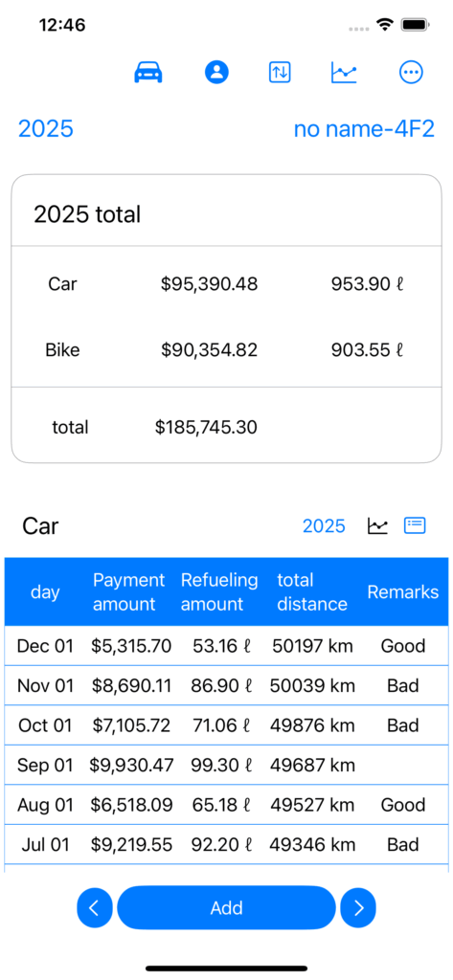453x980 pixels.
Task: Tap the up-down sort arrows icon
Action: tap(280, 73)
